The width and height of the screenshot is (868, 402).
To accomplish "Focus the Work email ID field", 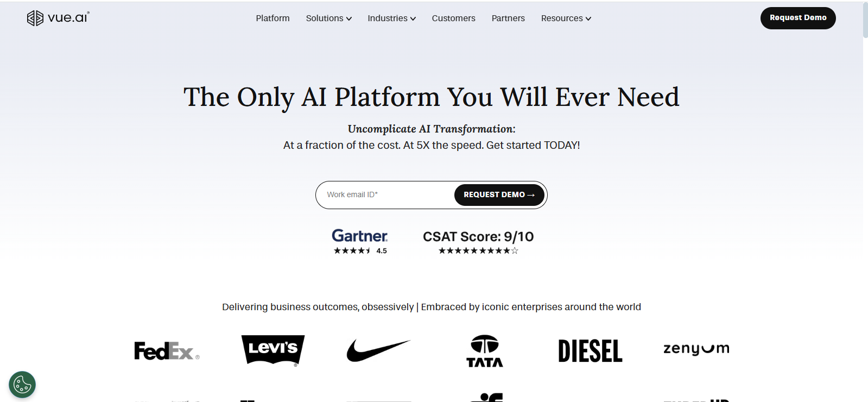I will tap(387, 194).
